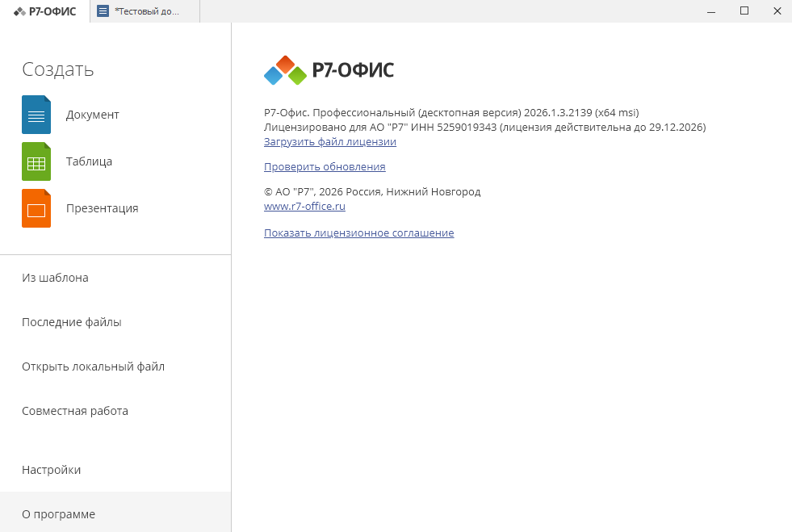Viewport: 792px width, 532px height.
Task: Go to the Совместная работа section
Action: tap(115, 411)
